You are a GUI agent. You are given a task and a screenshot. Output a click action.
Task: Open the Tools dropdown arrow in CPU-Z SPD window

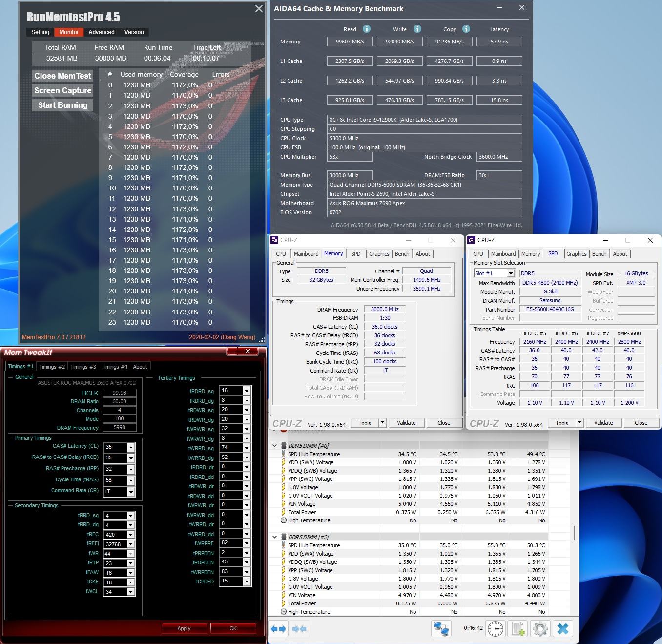[x=580, y=423]
